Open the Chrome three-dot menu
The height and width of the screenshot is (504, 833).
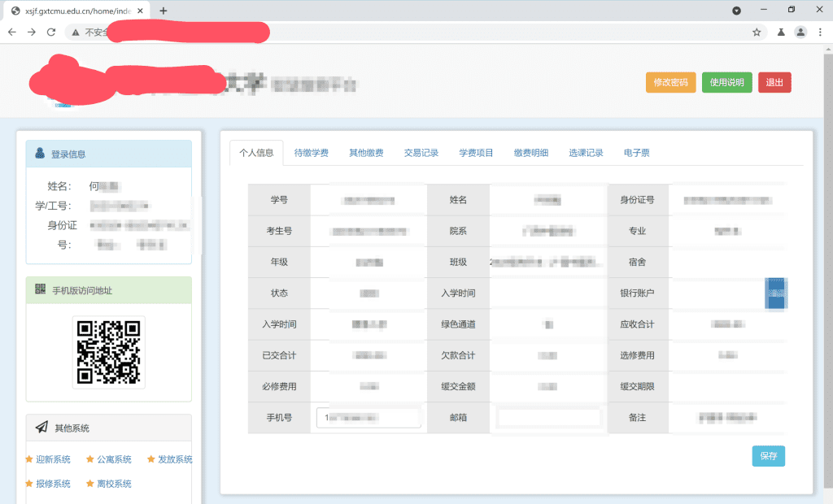click(820, 33)
